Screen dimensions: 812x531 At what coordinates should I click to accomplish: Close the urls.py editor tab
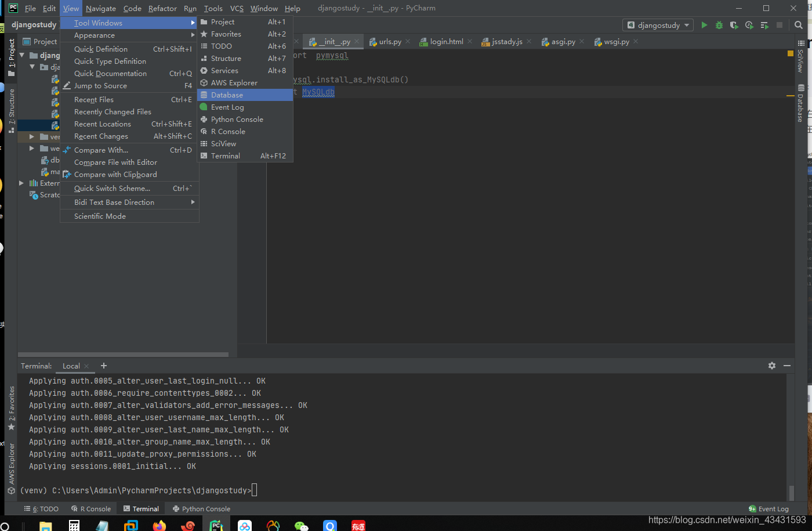click(408, 41)
